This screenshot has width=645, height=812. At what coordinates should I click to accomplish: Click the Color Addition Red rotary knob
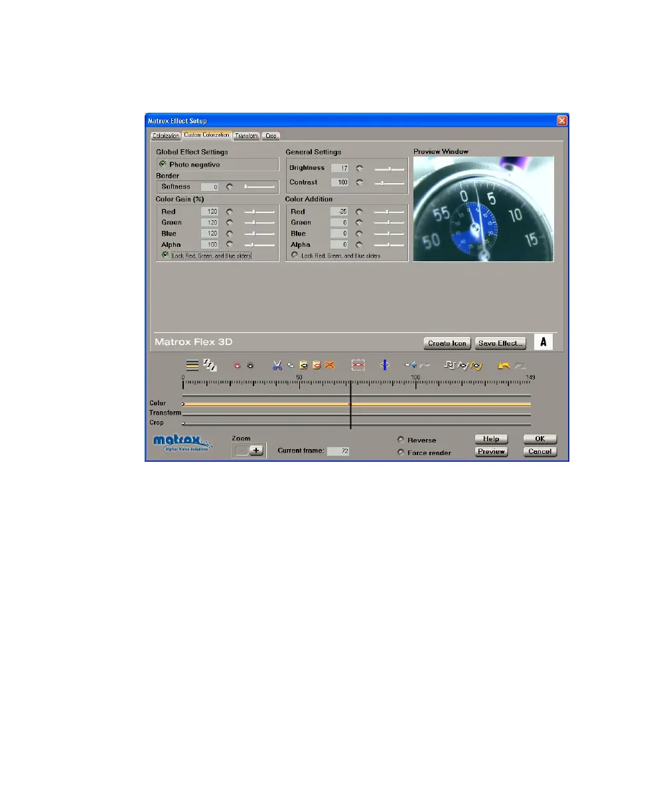pos(360,212)
